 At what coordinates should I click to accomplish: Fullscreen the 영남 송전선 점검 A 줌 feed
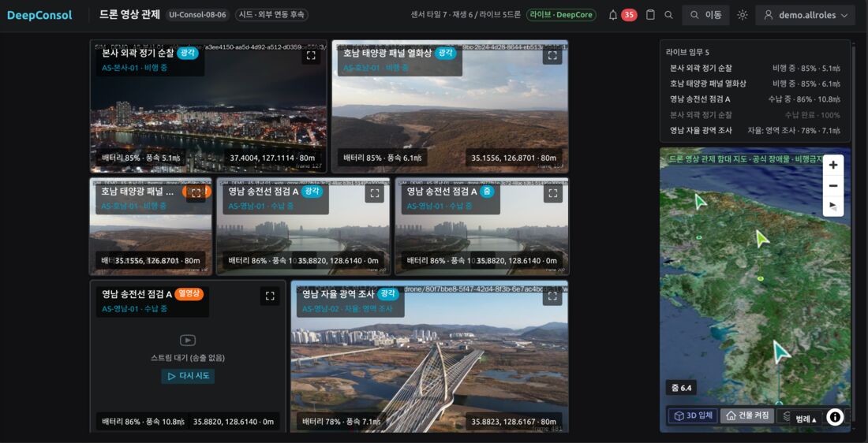(553, 193)
